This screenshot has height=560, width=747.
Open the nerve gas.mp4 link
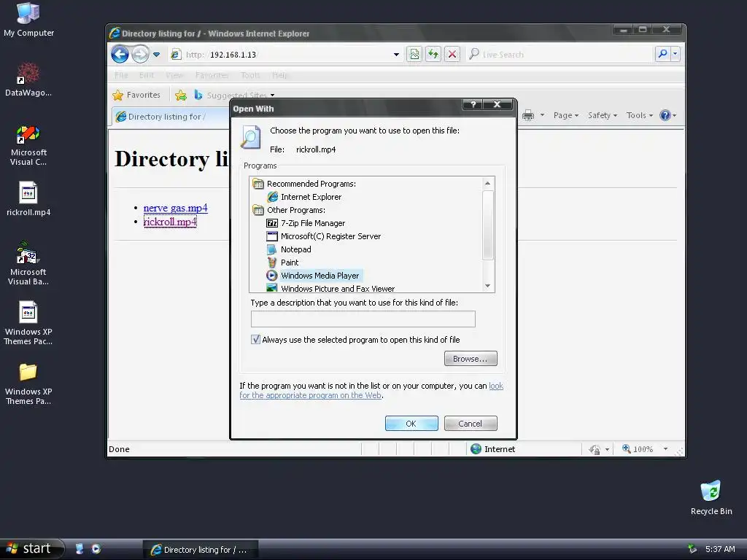pos(175,208)
